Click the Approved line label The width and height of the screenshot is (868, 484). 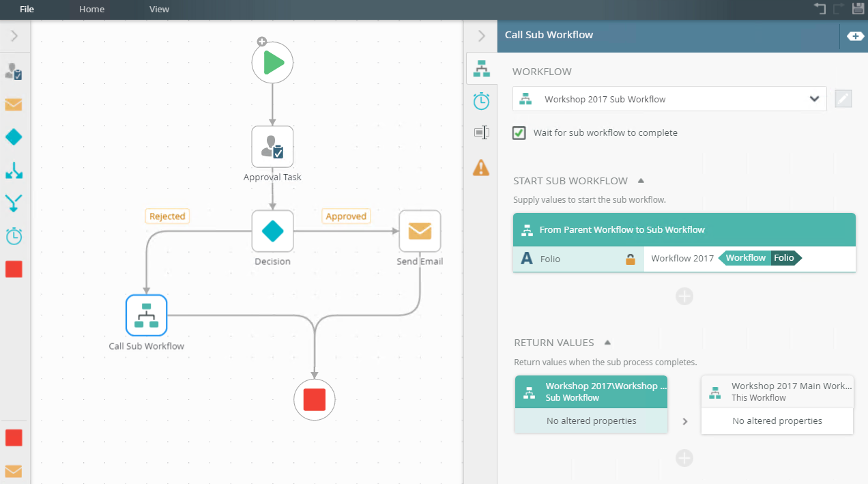pos(346,216)
